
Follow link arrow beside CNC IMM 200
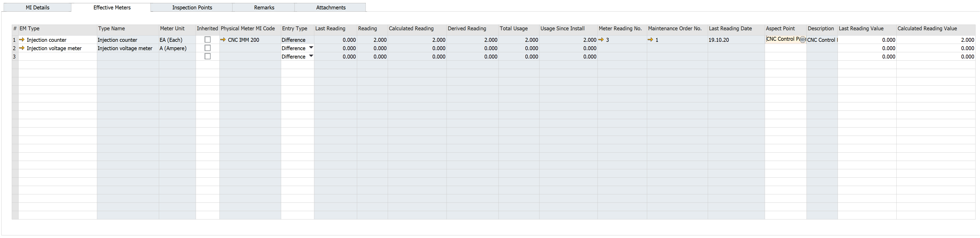(x=223, y=39)
